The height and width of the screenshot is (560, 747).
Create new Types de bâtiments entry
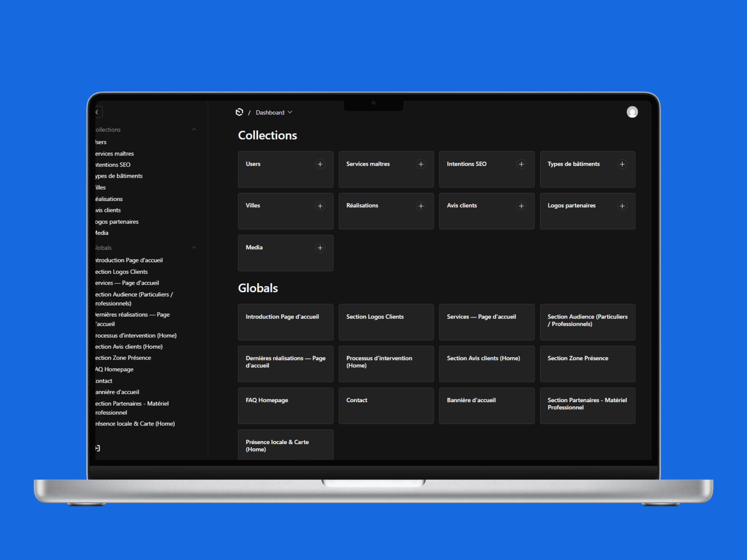[622, 164]
